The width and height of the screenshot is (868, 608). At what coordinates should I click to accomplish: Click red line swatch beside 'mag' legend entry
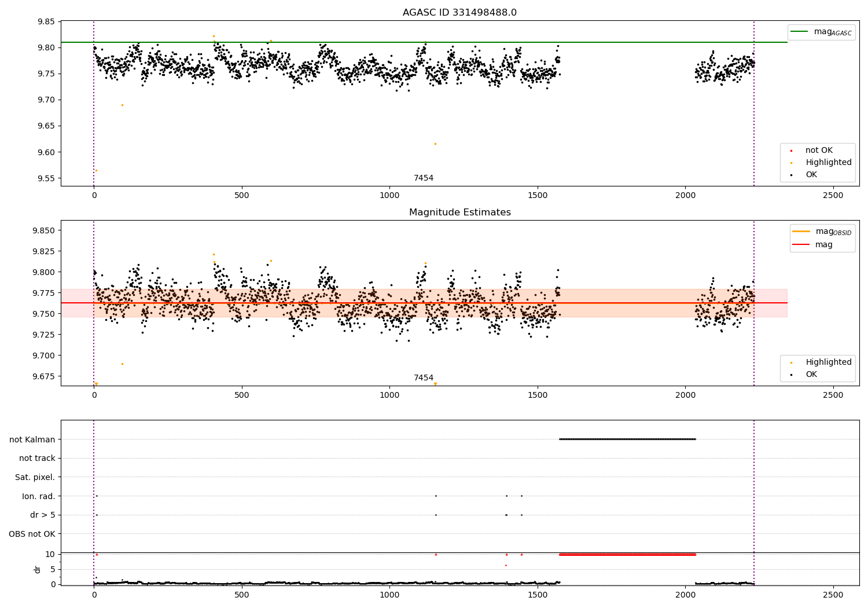click(x=801, y=245)
